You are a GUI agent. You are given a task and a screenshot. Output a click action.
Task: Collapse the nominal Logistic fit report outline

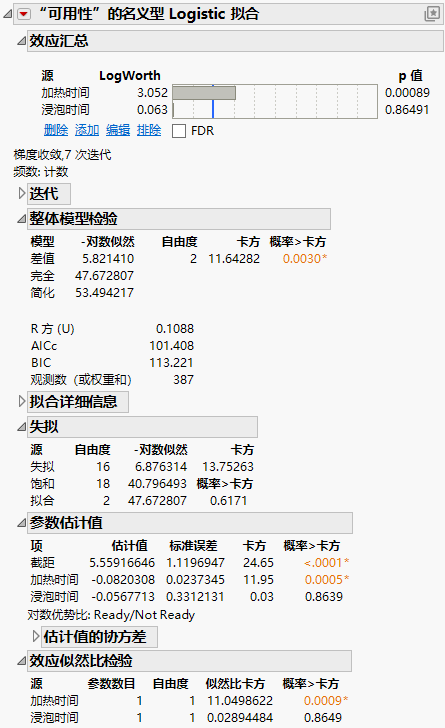7,14
